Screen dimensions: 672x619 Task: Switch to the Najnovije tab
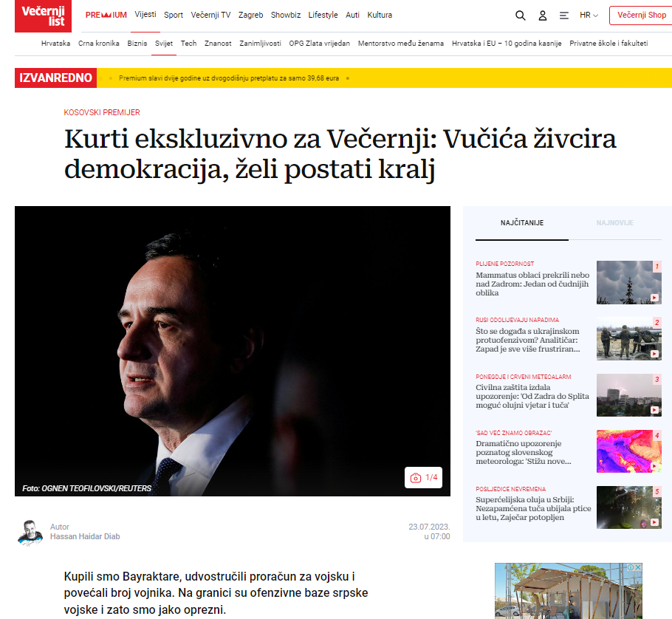614,223
